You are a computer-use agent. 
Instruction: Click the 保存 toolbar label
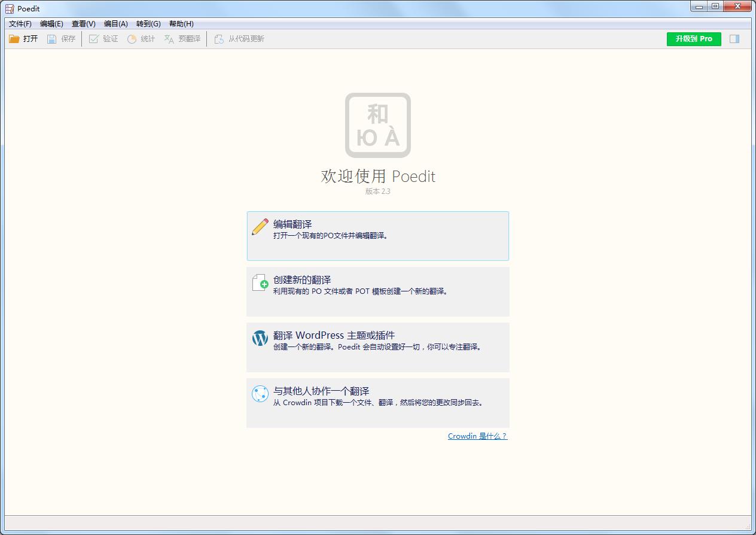68,39
